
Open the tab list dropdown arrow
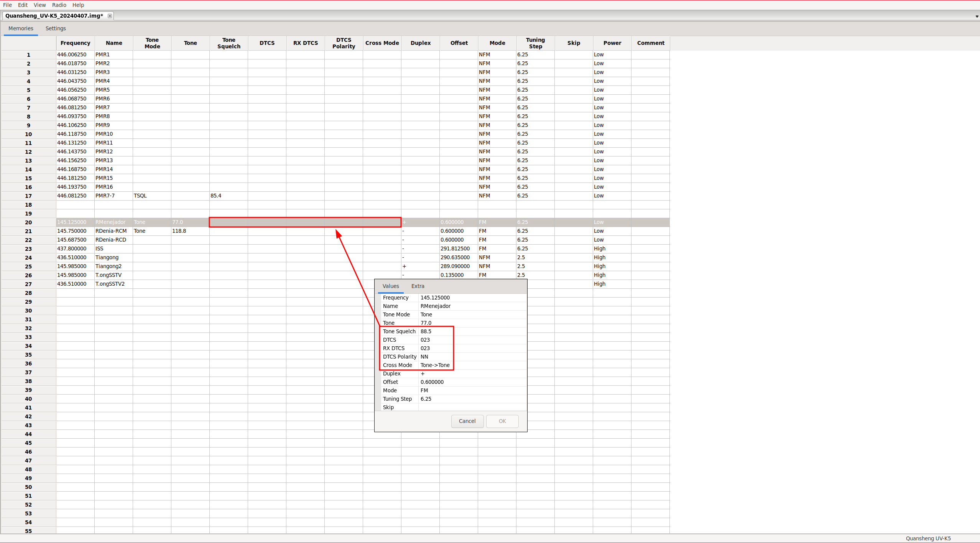pyautogui.click(x=977, y=16)
